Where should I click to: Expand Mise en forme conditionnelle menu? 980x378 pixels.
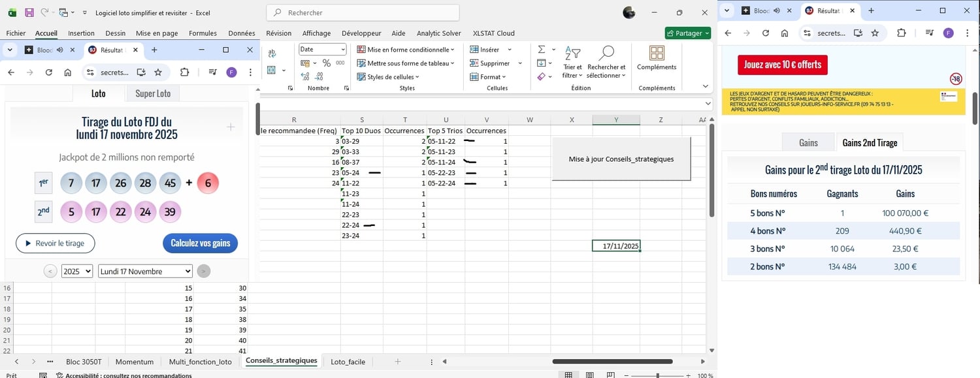tap(406, 50)
